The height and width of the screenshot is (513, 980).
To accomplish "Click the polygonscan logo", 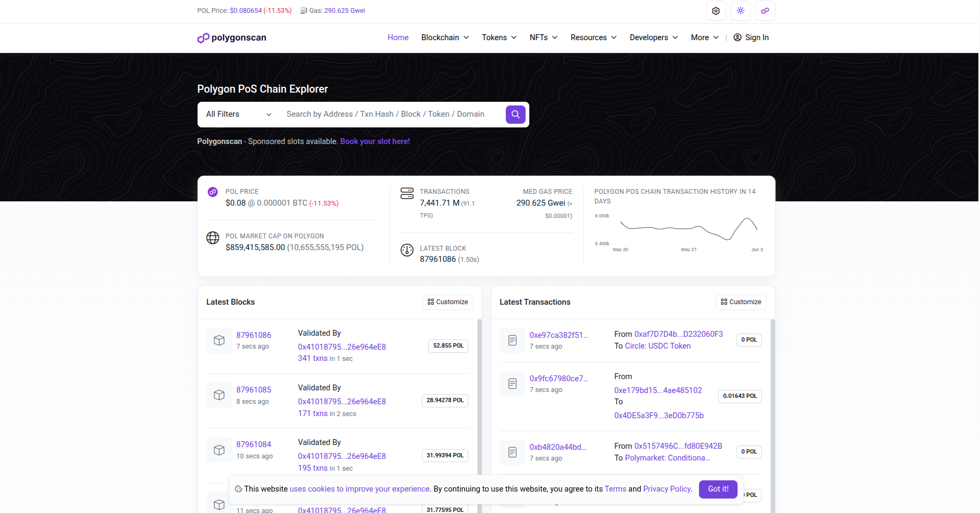I will pos(232,37).
